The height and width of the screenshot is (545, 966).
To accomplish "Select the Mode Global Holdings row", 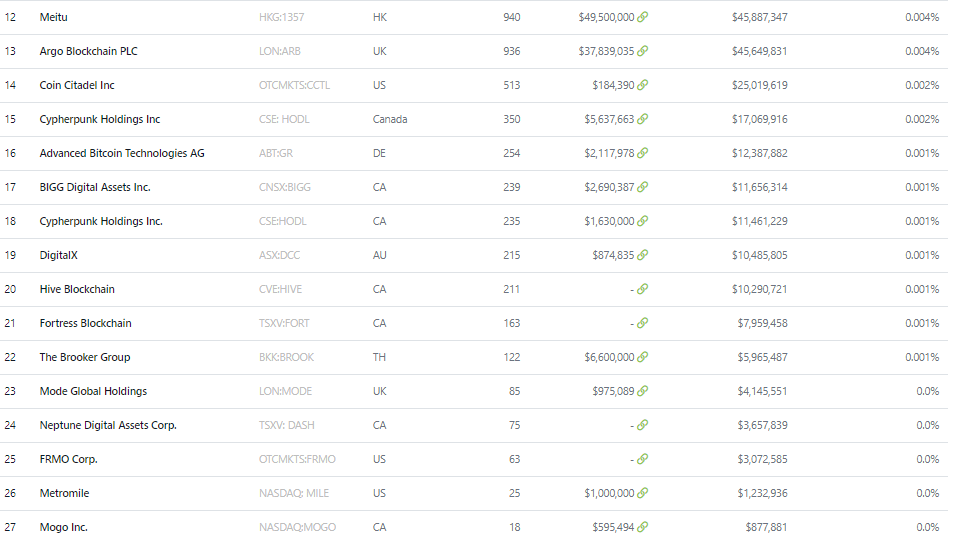I will coord(474,391).
